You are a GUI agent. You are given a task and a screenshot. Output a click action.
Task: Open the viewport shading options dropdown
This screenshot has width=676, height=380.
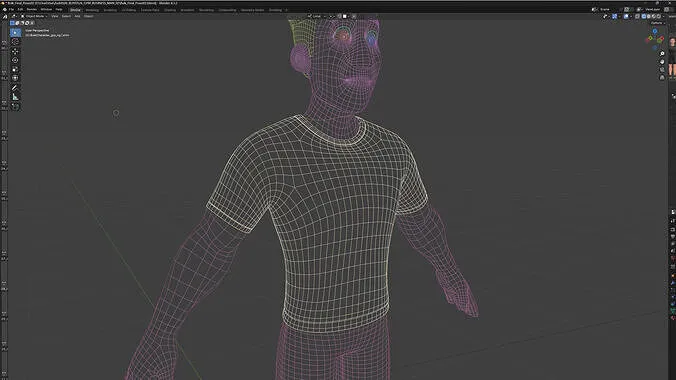[x=663, y=16]
